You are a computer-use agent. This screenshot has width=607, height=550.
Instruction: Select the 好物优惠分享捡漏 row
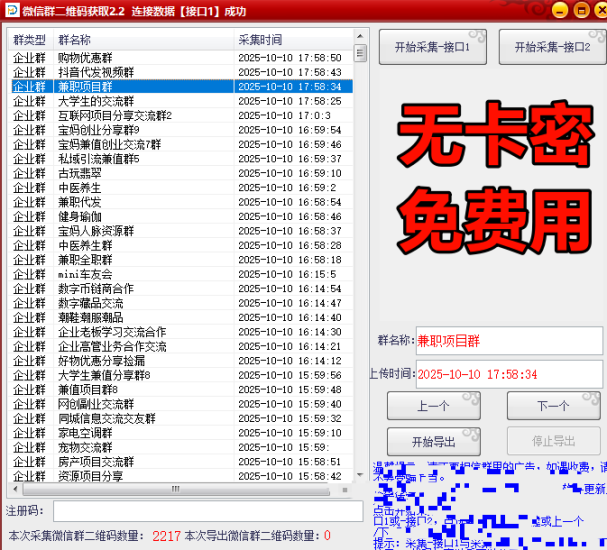coord(180,361)
